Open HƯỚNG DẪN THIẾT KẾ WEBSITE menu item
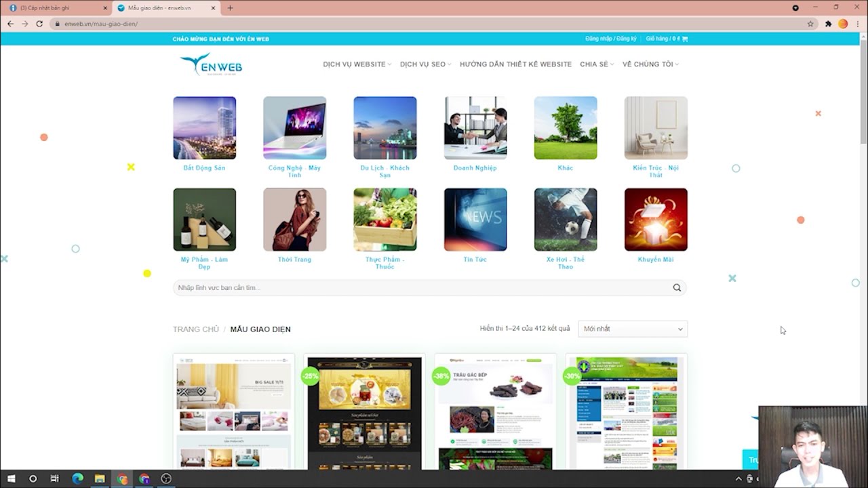This screenshot has height=488, width=868. (515, 64)
